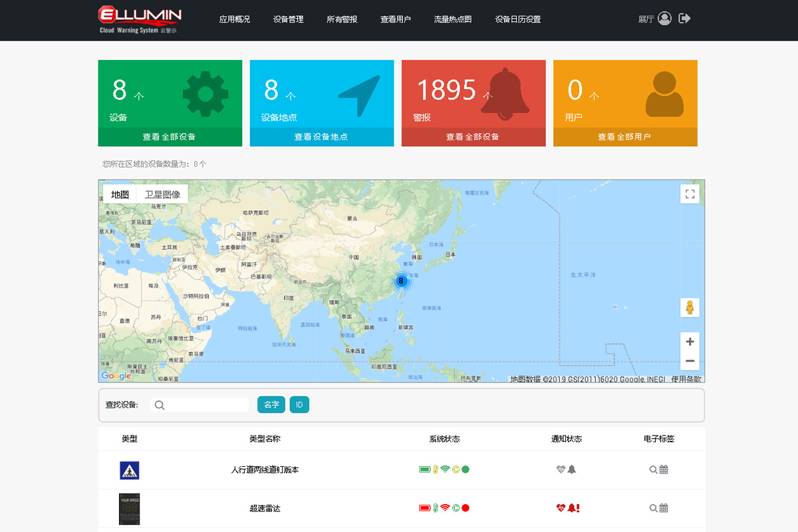Open 设备管理 in navigation menu
Screen dimensions: 798x532
point(288,19)
